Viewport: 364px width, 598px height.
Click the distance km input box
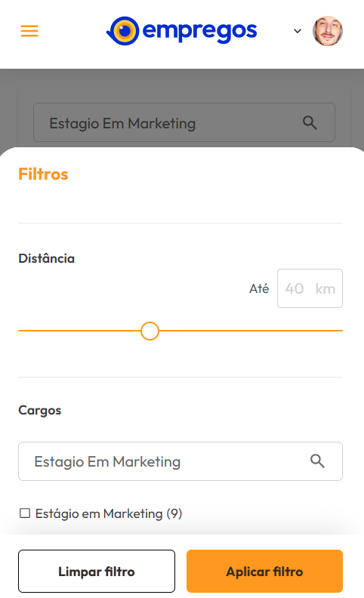[x=310, y=288]
